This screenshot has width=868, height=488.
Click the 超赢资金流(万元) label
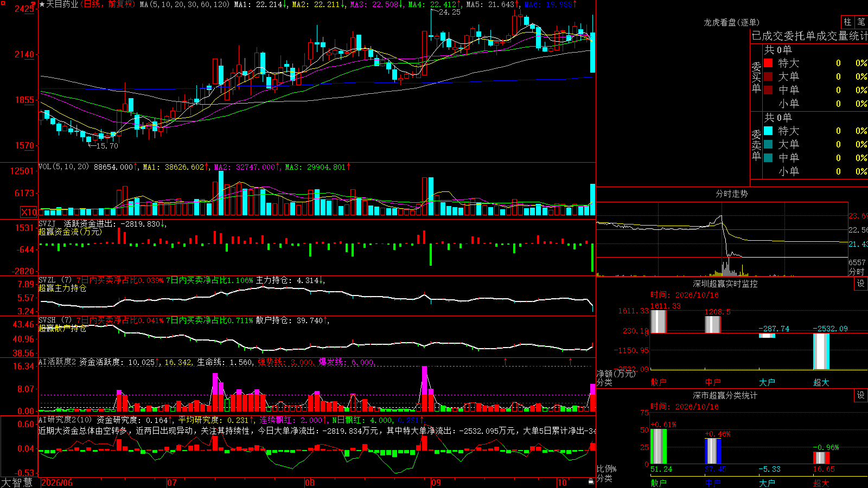(70, 232)
